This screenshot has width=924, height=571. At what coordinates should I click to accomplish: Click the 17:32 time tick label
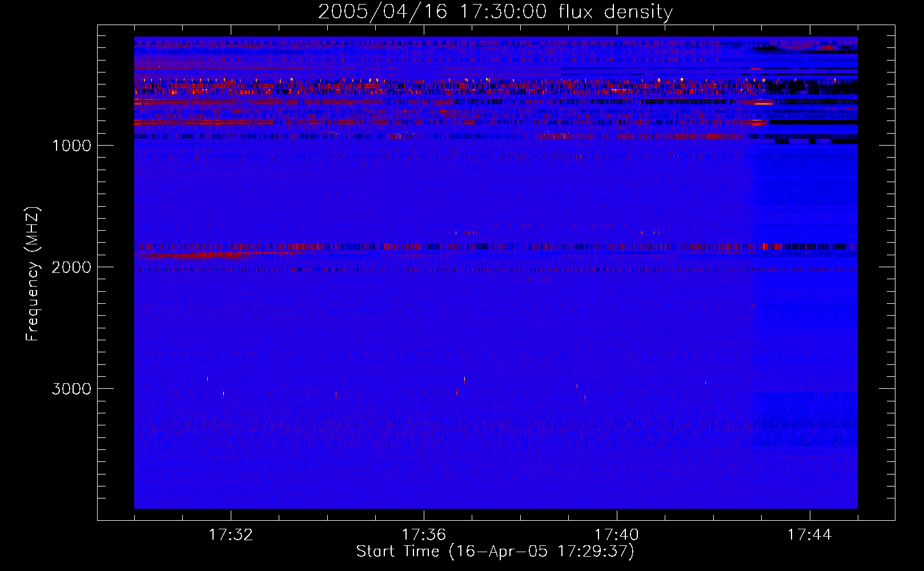231,534
